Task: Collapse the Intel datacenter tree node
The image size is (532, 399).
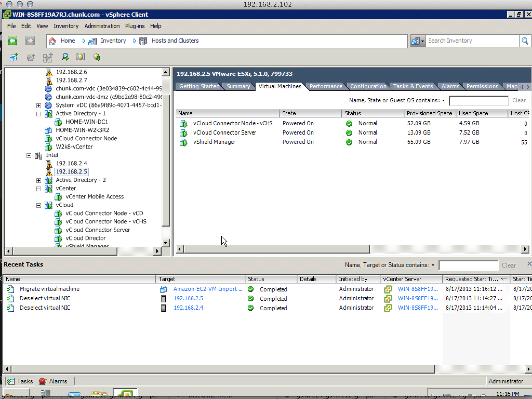Action: coord(29,155)
